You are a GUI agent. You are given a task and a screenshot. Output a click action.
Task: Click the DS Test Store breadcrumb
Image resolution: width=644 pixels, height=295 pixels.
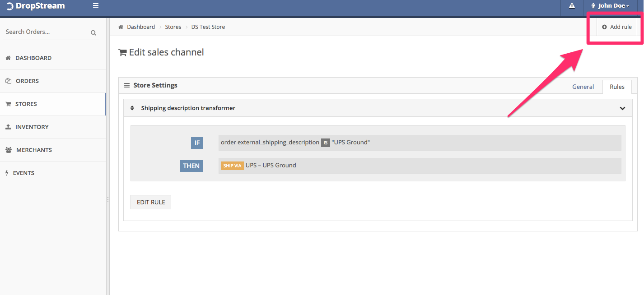click(x=208, y=27)
